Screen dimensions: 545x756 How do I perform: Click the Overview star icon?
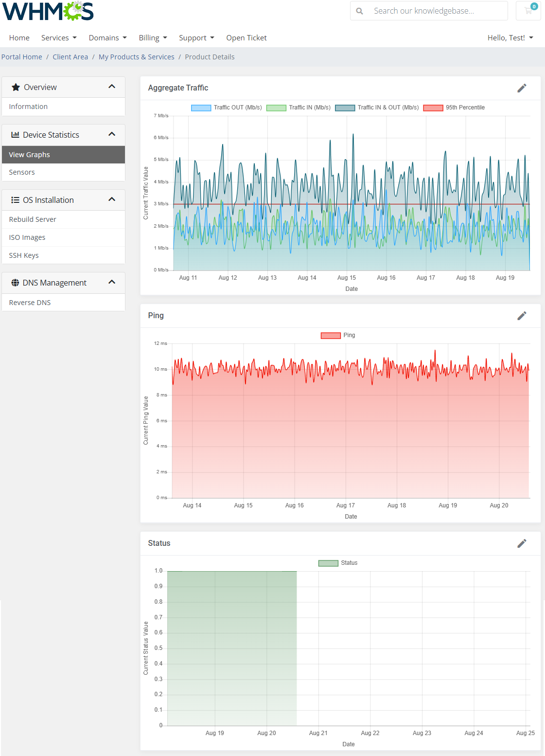pyautogui.click(x=16, y=87)
